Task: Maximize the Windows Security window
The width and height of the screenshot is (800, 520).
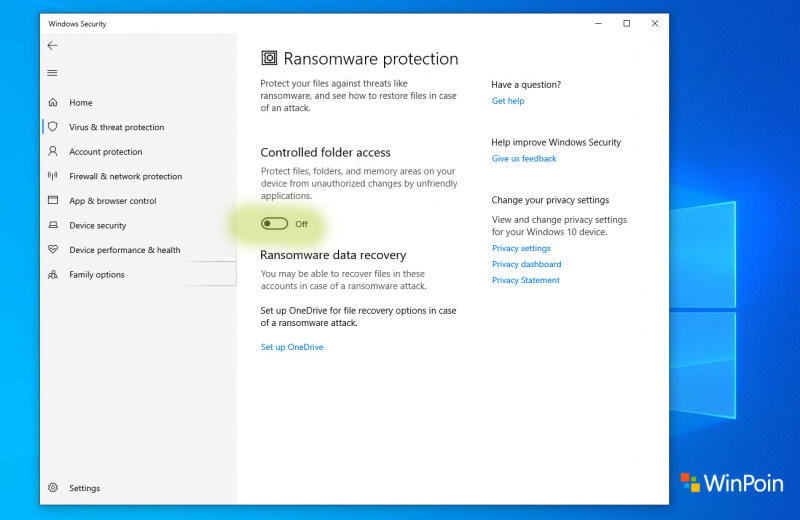Action: pyautogui.click(x=626, y=23)
